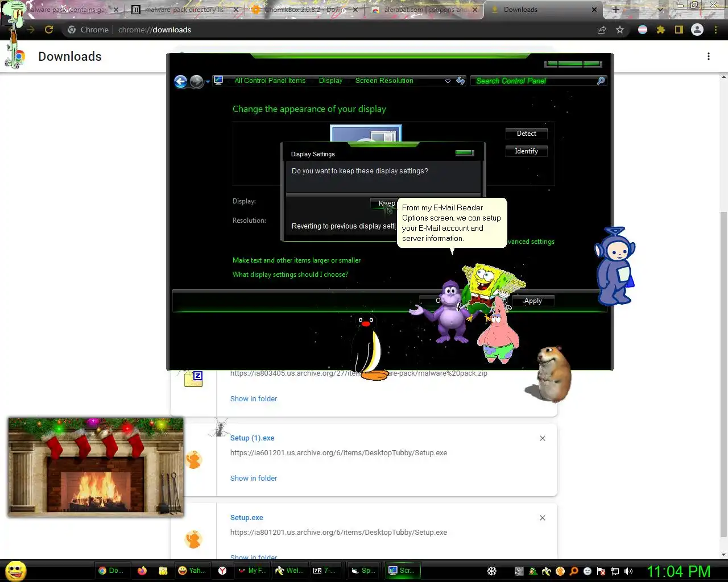Image resolution: width=728 pixels, height=582 pixels.
Task: Open the Setup.exe download link
Action: click(246, 518)
